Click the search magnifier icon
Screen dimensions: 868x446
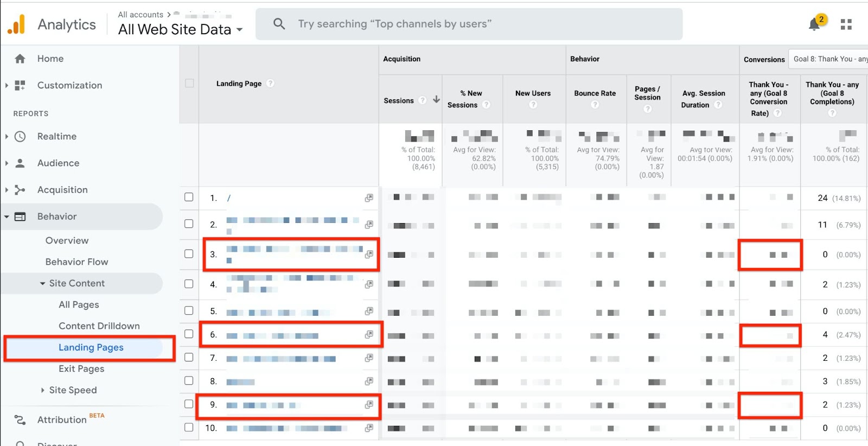[x=279, y=24]
